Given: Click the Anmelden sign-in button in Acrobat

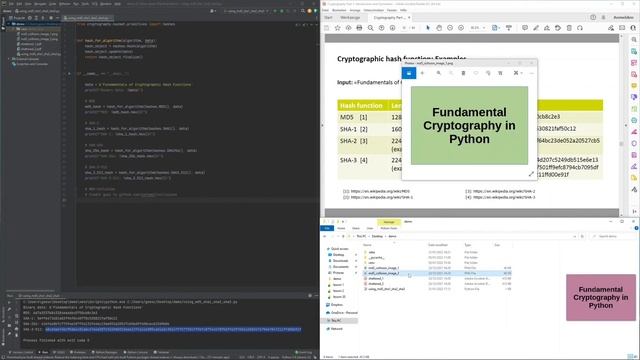Looking at the screenshot, I should [x=624, y=18].
